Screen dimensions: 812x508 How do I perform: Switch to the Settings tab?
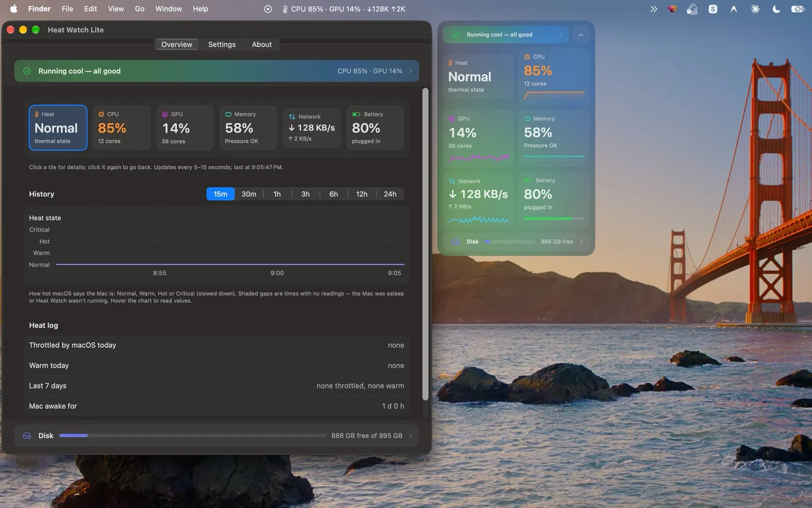(x=222, y=44)
